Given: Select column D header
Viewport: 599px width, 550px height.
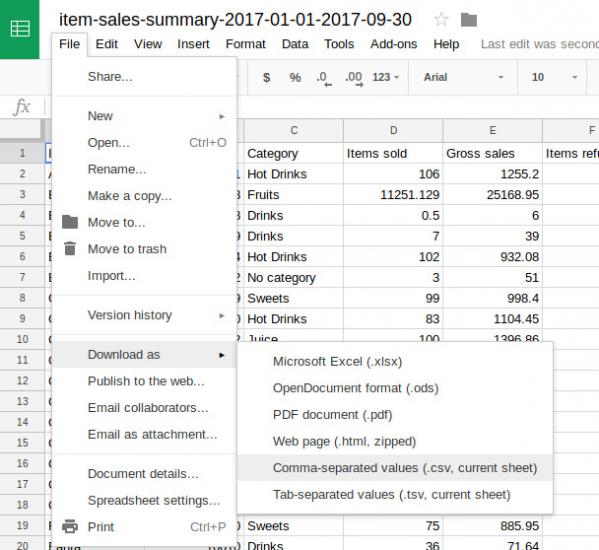Looking at the screenshot, I should click(393, 131).
